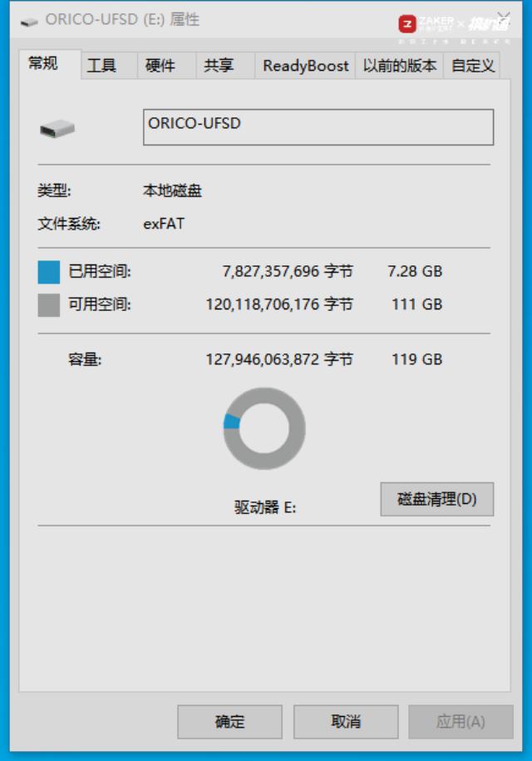Click the 驱动器 E: label
The height and width of the screenshot is (761, 532).
coord(265,507)
